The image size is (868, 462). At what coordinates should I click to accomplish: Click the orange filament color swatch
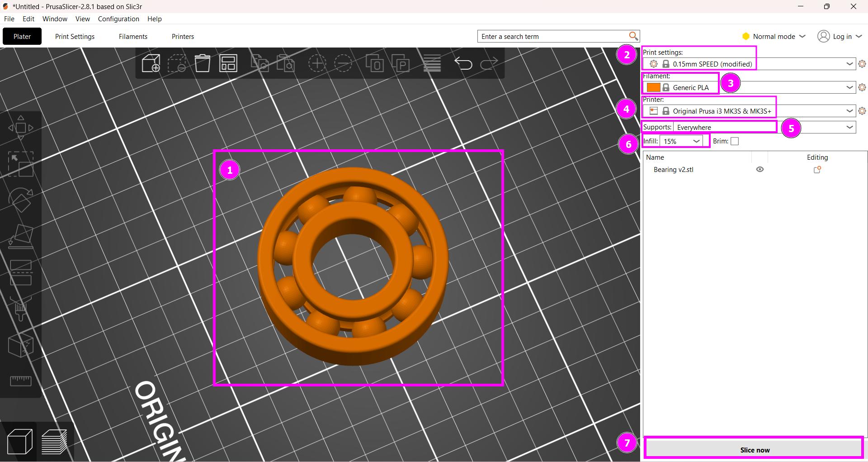pos(653,87)
